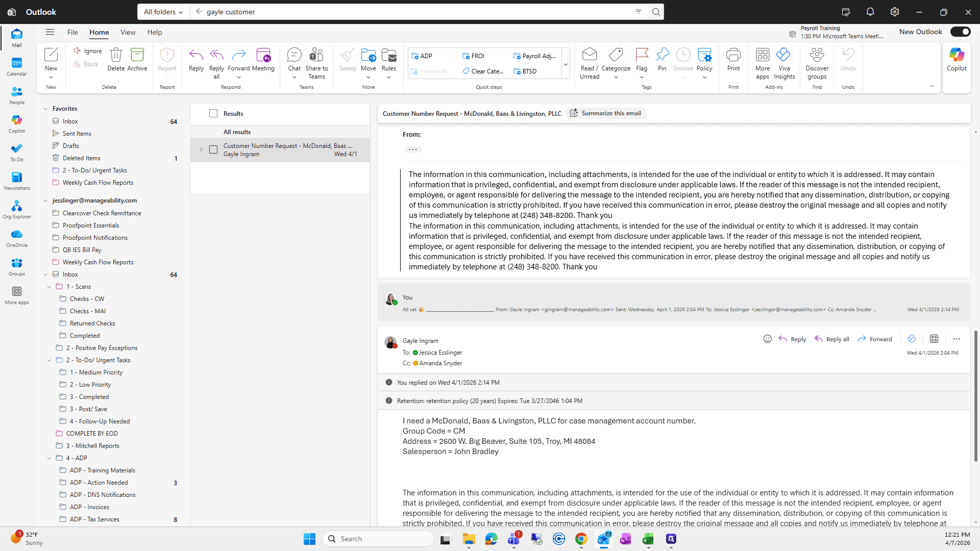Click the Print icon in the ribbon
This screenshot has height=551, width=980.
point(733,60)
